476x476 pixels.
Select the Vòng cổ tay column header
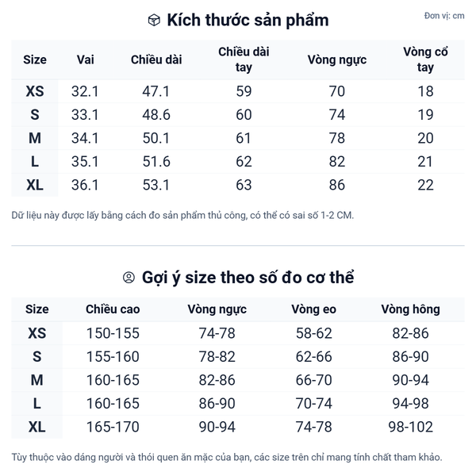425,59
